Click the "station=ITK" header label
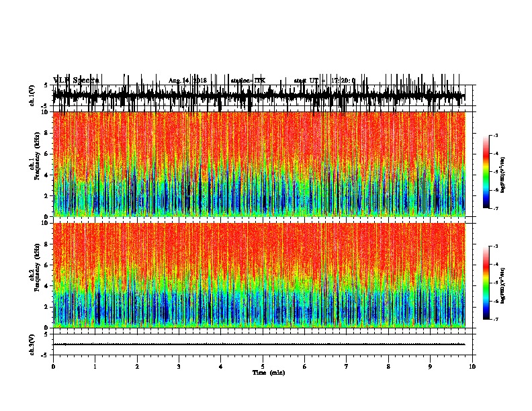Screen dimensions: 532x411 pos(248,81)
